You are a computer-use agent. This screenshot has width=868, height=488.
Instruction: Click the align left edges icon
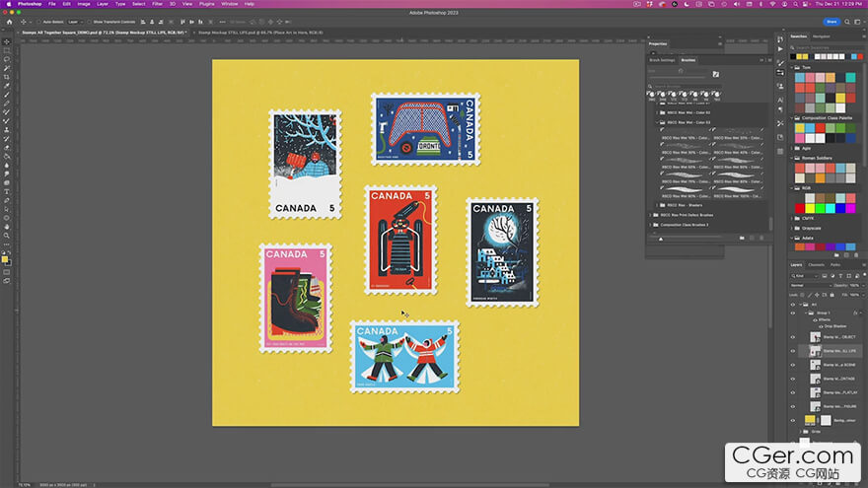point(143,22)
